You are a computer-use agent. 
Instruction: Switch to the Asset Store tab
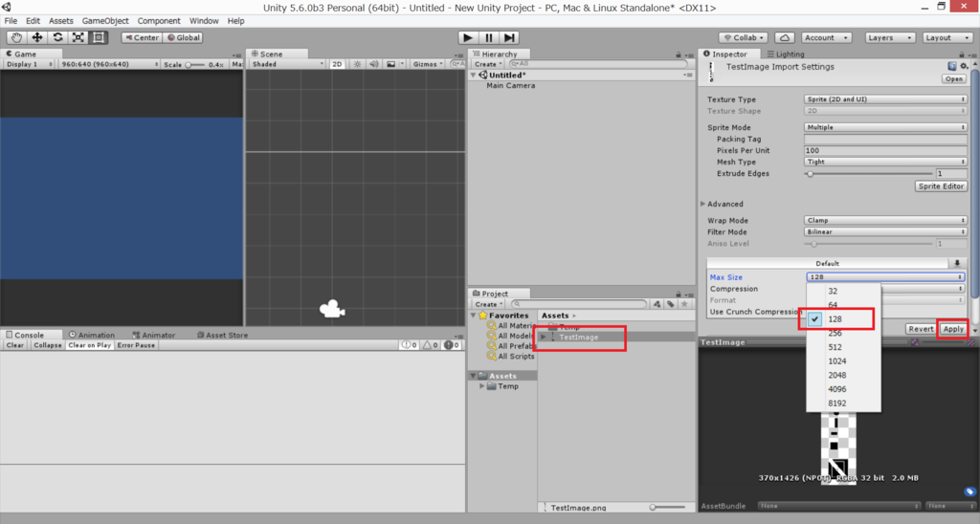coord(222,335)
